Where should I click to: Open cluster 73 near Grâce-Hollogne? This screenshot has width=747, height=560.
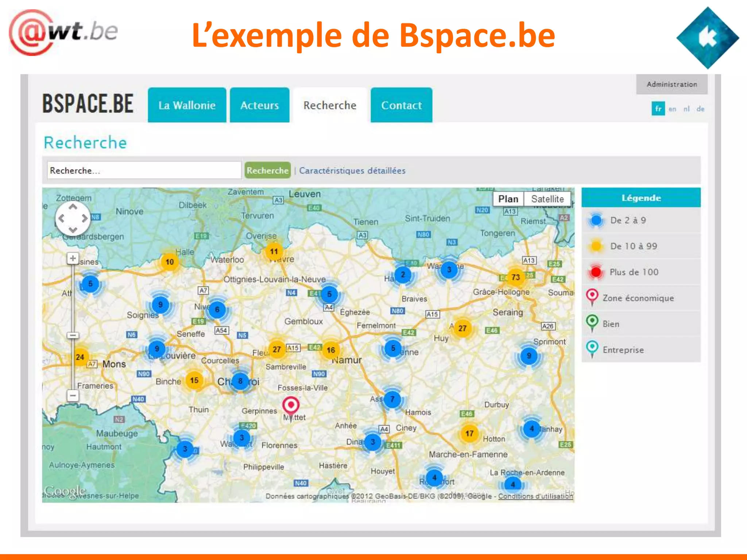(515, 277)
